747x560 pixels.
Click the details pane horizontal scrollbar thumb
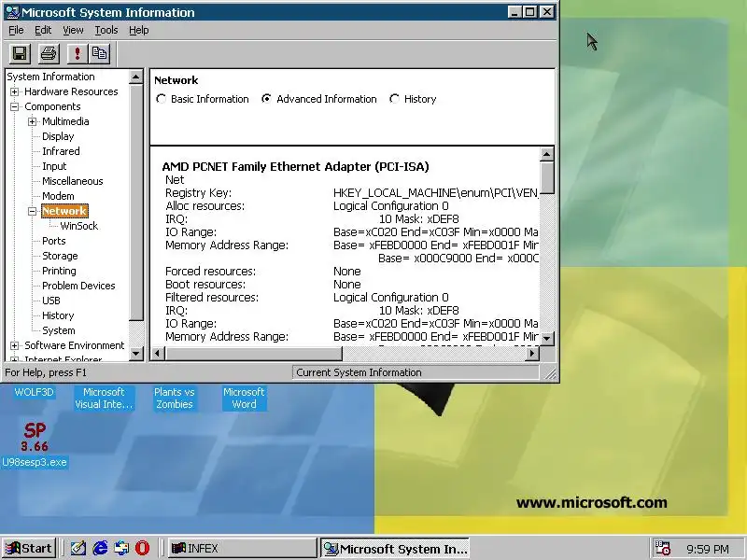(253, 354)
